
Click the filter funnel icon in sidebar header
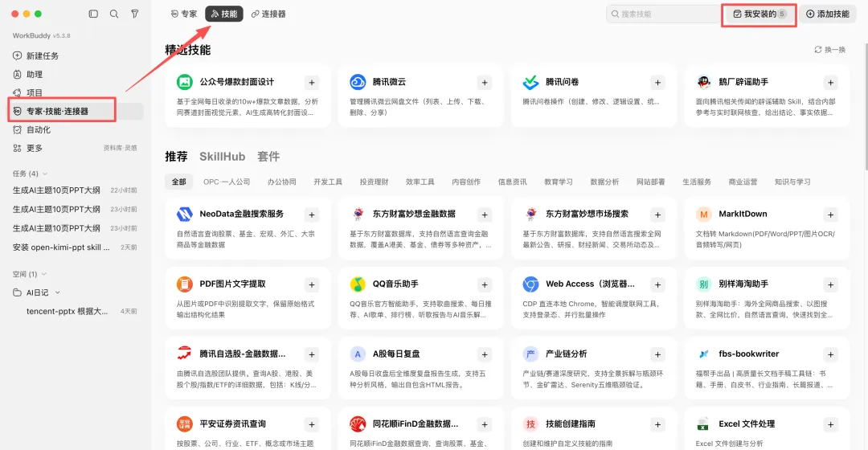[x=134, y=14]
